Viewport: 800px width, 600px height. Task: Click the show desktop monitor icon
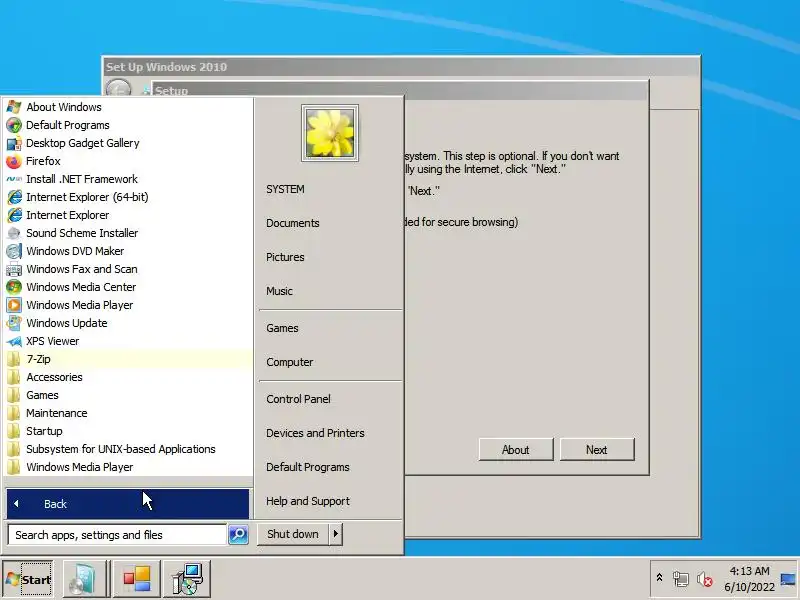pyautogui.click(x=788, y=579)
